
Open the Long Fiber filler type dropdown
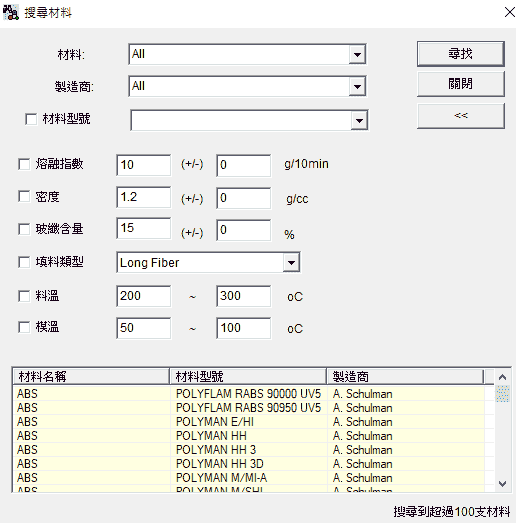pyautogui.click(x=291, y=263)
